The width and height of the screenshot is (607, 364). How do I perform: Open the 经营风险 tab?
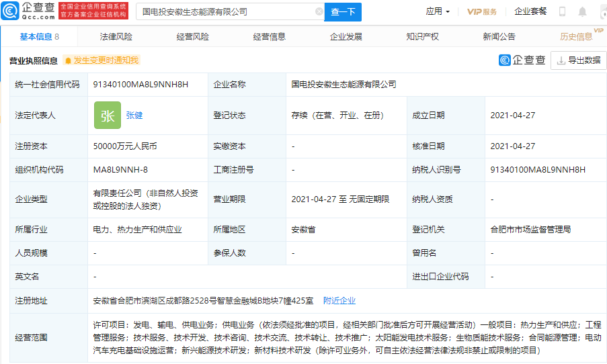point(193,37)
